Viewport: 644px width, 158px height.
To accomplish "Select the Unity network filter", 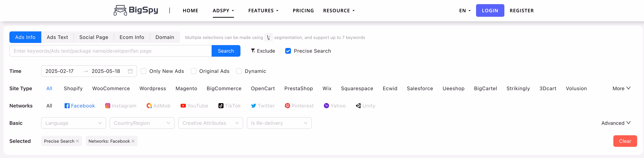I will tap(365, 106).
